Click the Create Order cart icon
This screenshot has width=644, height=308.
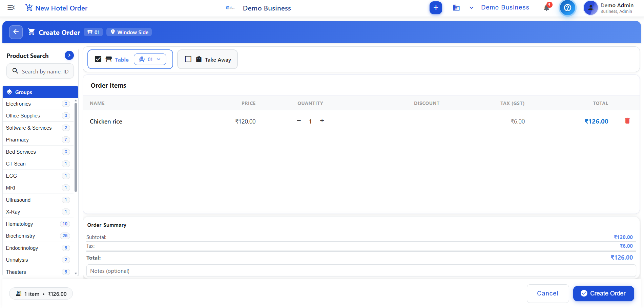32,32
